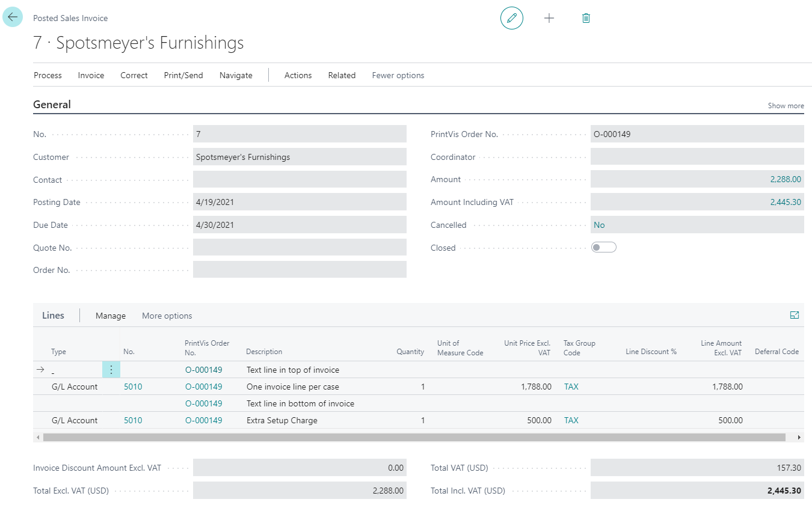Click the Description column header
This screenshot has height=511, width=812.
click(x=264, y=352)
